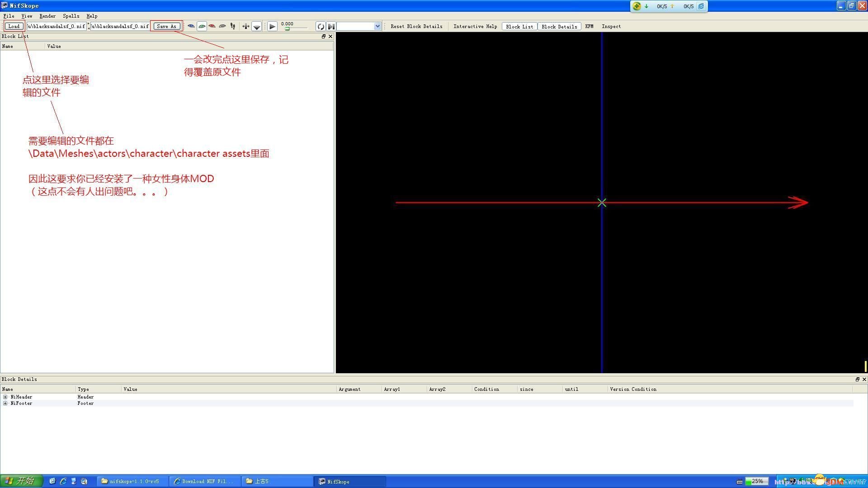Click the IE icon in speed widget
The image size is (868, 488).
(x=701, y=6)
